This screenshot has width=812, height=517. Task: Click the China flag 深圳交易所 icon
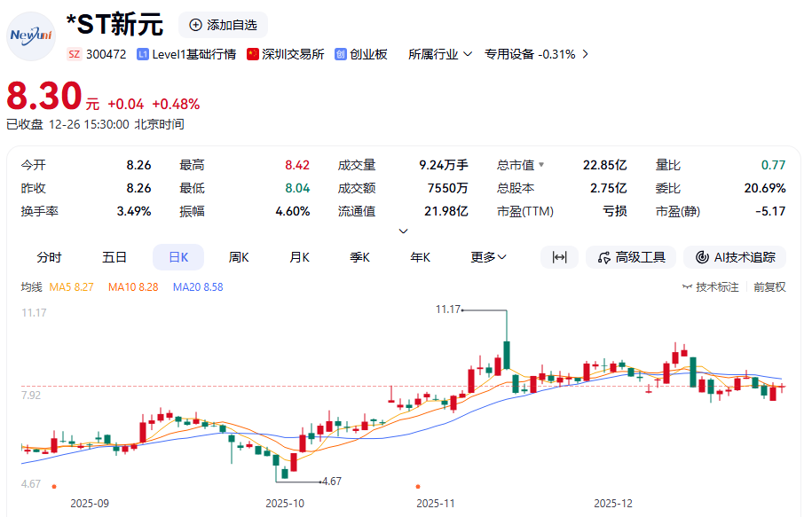coord(252,54)
